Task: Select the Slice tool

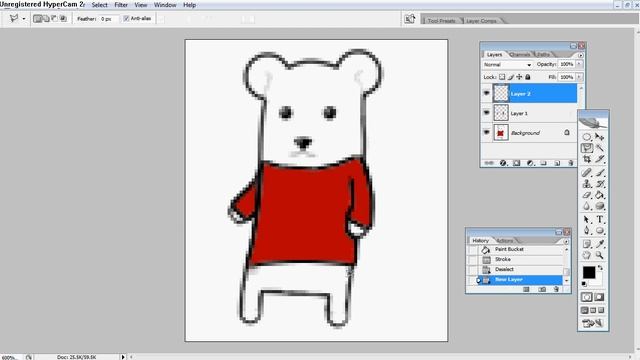Action: coord(599,159)
